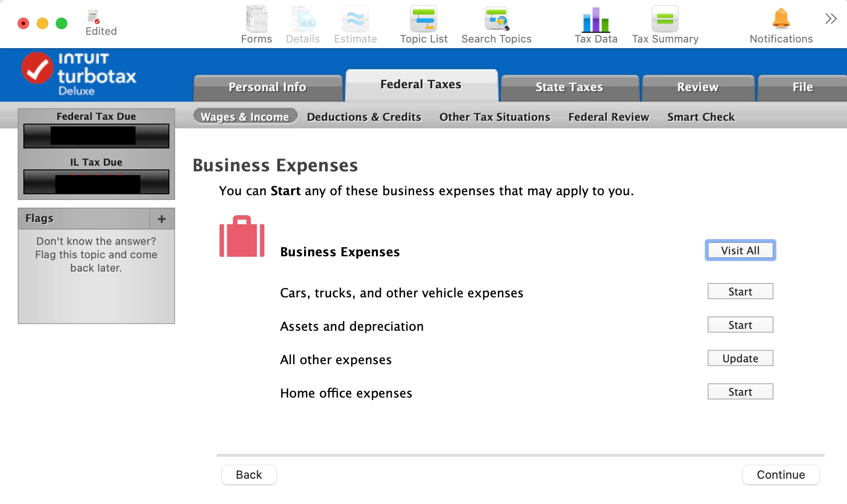Open the Topic List icon

pos(424,19)
